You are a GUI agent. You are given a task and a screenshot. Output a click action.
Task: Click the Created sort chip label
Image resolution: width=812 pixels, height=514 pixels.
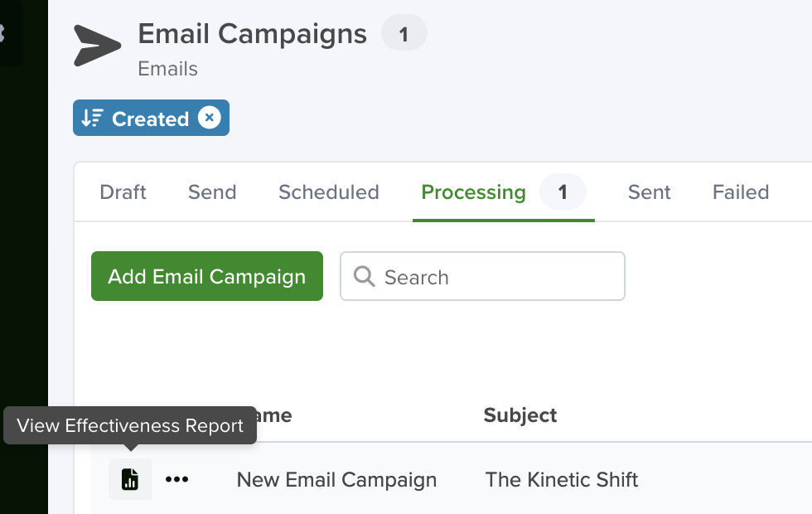coord(151,119)
